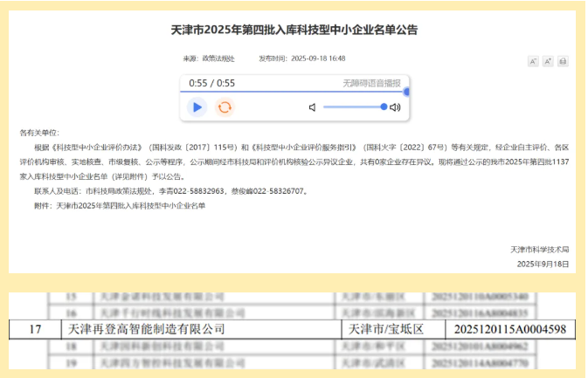Play the audio broadcast
This screenshot has width=588, height=378.
[197, 107]
